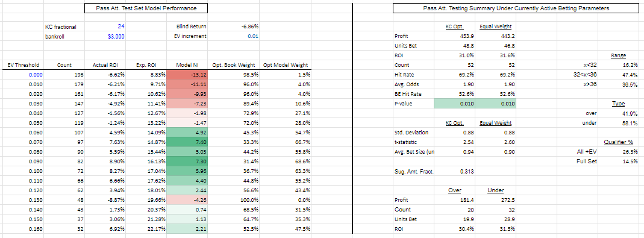Image resolution: width=644 pixels, height=238 pixels.
Task: Click the EV increment value 0.01
Action: click(254, 36)
